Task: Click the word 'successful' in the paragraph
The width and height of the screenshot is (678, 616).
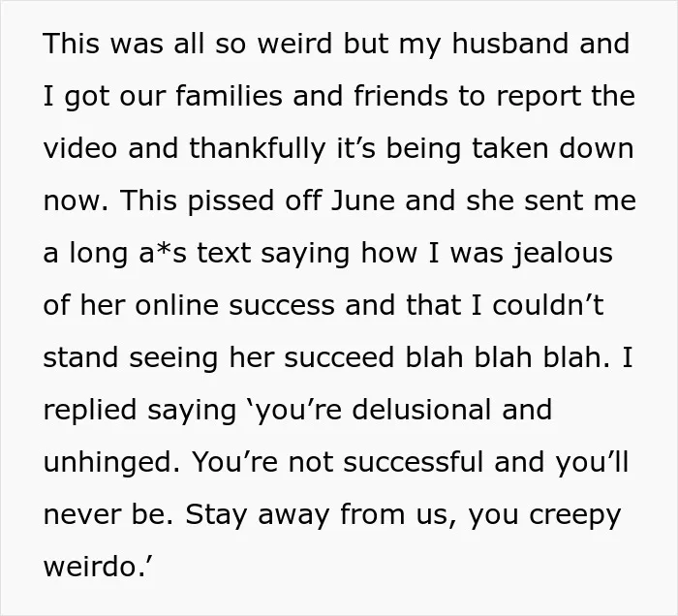Action: [414, 462]
